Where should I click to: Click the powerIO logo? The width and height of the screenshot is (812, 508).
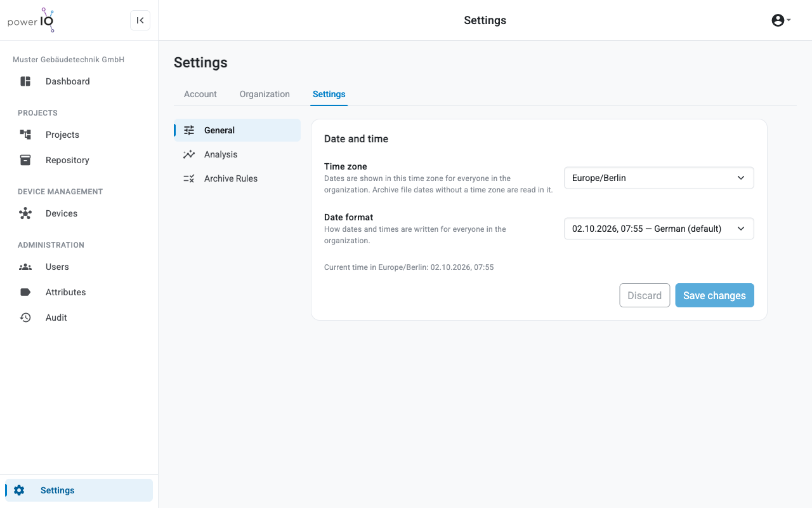31,20
